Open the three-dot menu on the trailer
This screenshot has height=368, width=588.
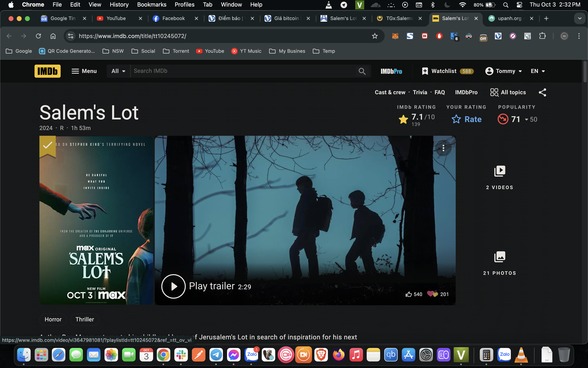coord(443,148)
